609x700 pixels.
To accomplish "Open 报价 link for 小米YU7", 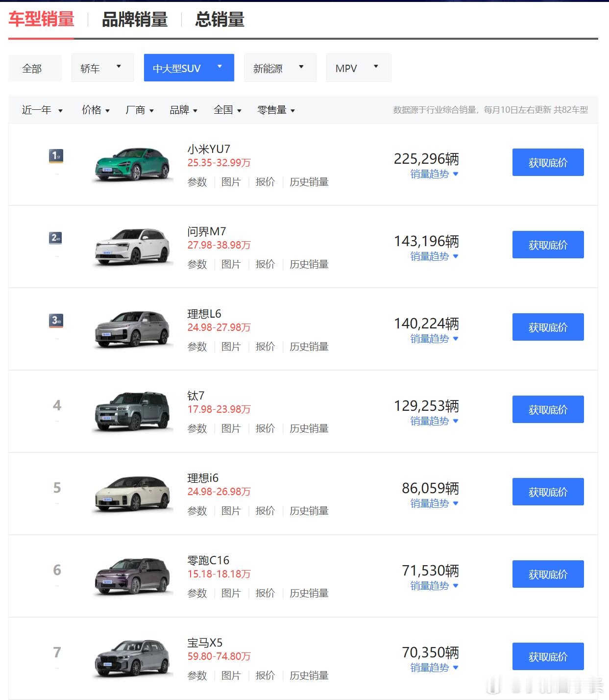I will click(265, 182).
